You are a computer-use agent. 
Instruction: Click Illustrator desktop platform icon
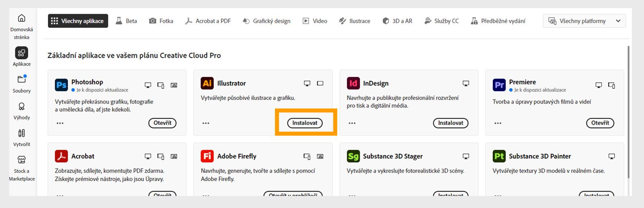[x=307, y=83]
